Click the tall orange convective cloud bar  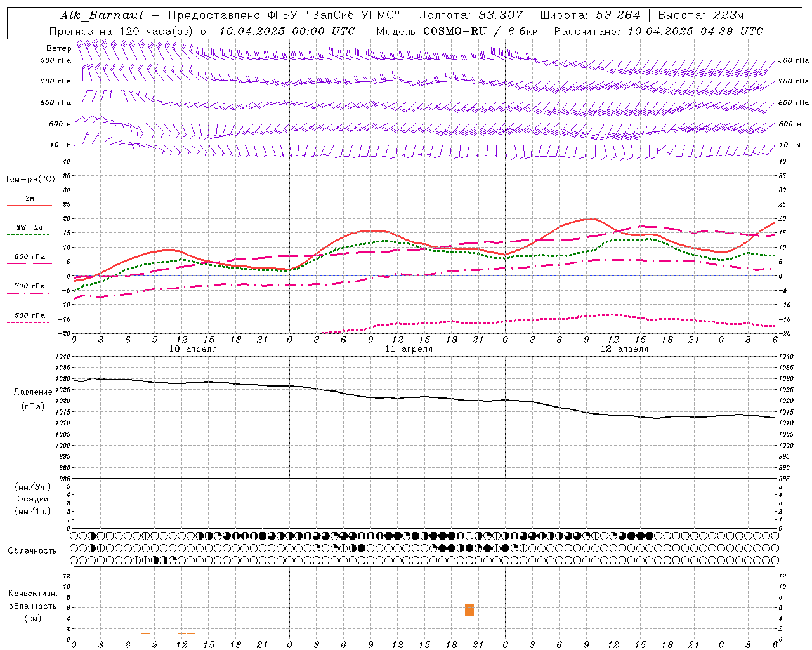click(x=469, y=610)
